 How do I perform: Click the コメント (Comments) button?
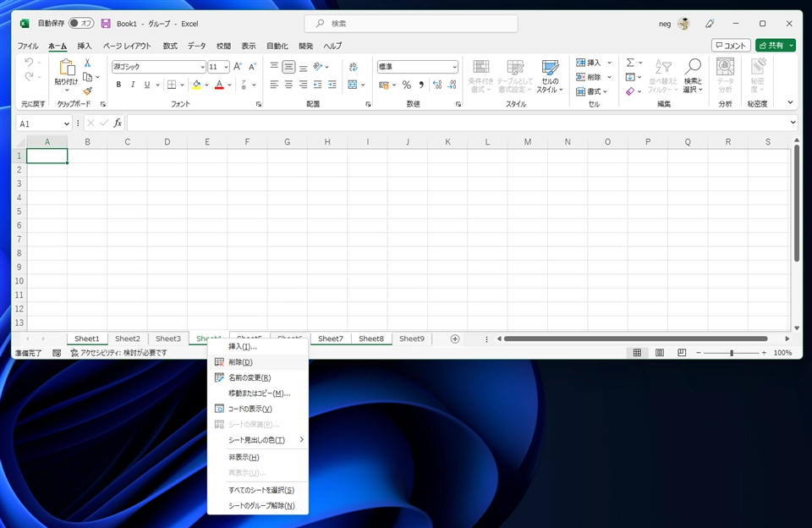731,46
